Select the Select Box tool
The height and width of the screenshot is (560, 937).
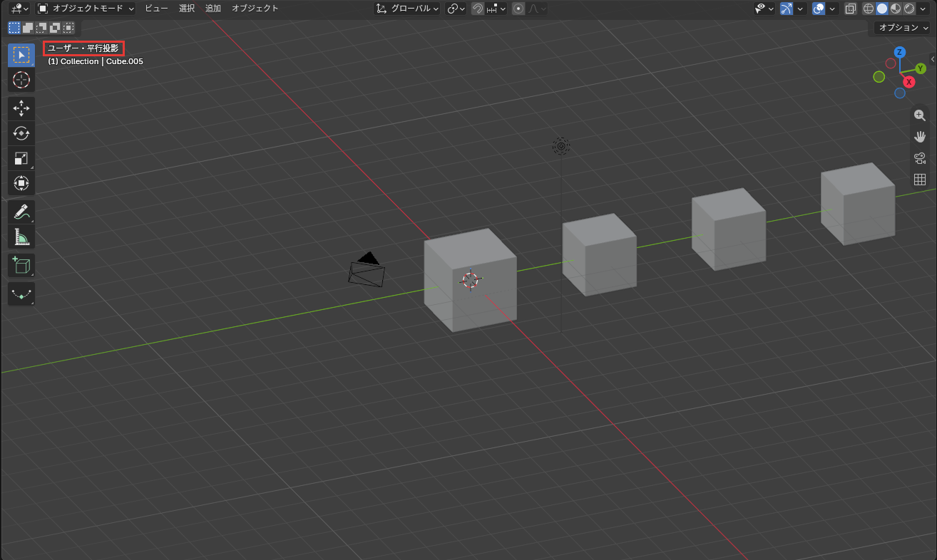pos(21,55)
